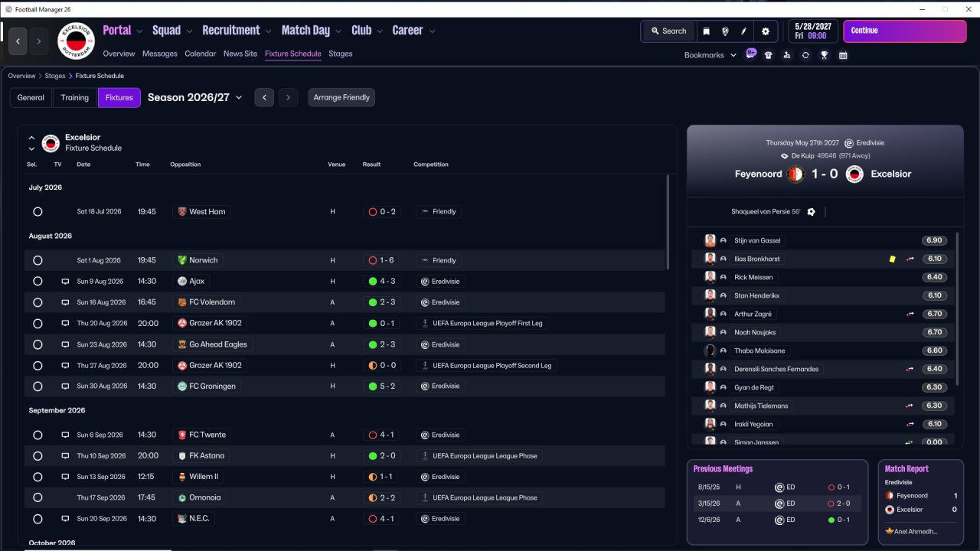Expand the Recruitment menu
980x551 pixels.
[x=237, y=31]
